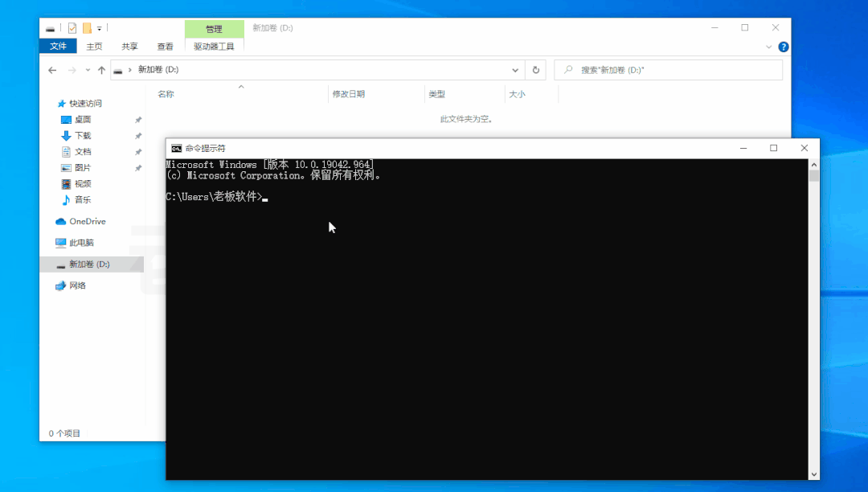Image resolution: width=868 pixels, height=492 pixels.
Task: Click the 音乐 note icon
Action: tap(66, 200)
